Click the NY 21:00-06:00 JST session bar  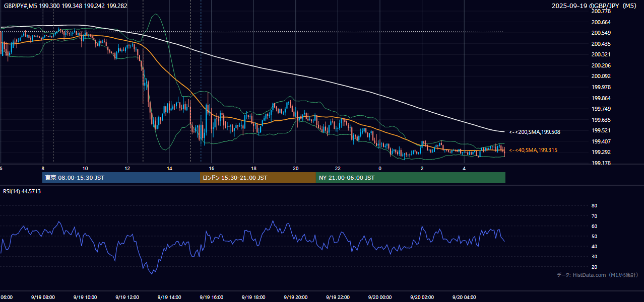(x=411, y=178)
